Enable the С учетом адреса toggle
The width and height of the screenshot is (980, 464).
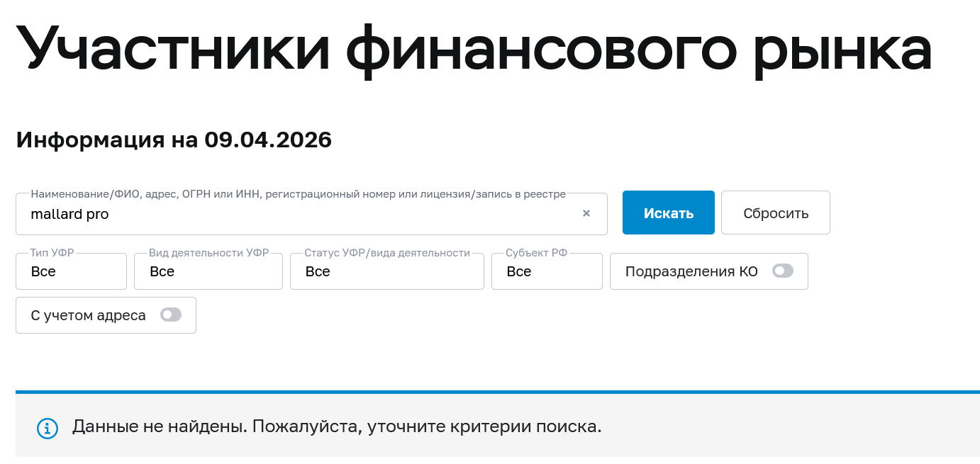pos(171,315)
